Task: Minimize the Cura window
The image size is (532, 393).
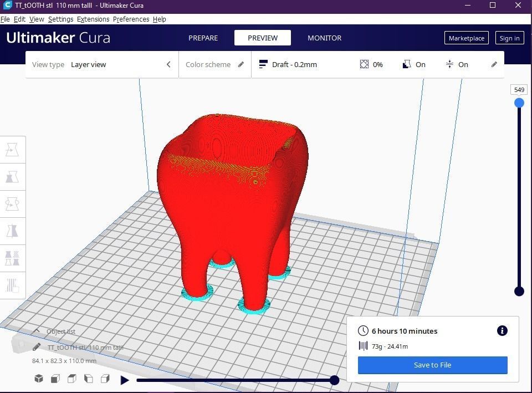Action: click(x=468, y=5)
